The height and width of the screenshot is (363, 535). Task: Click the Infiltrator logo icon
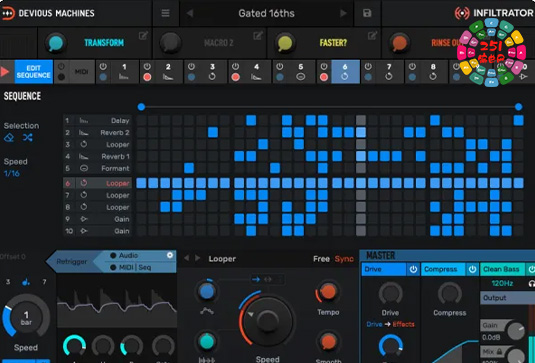point(462,13)
